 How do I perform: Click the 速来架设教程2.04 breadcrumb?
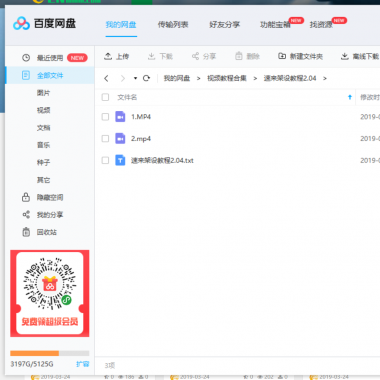tap(290, 78)
